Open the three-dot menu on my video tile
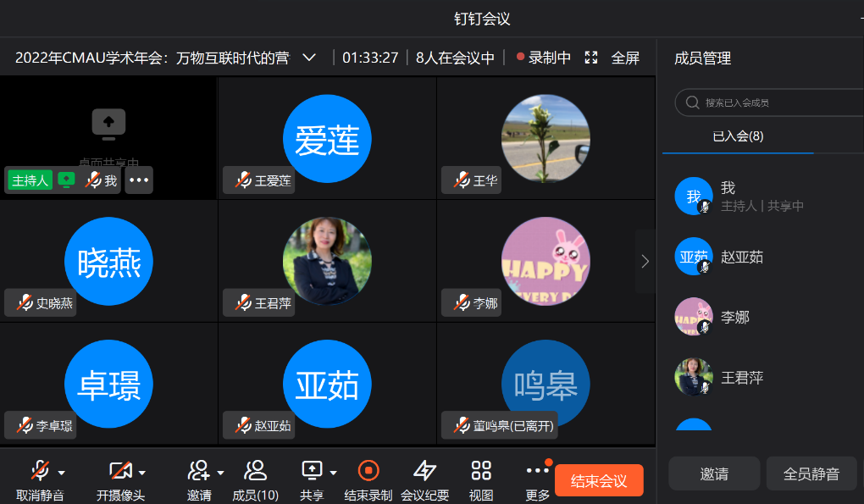 pyautogui.click(x=139, y=180)
